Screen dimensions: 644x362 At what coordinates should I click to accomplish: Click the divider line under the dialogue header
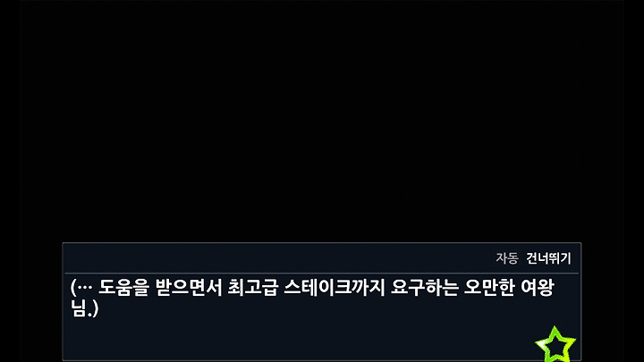click(x=322, y=273)
